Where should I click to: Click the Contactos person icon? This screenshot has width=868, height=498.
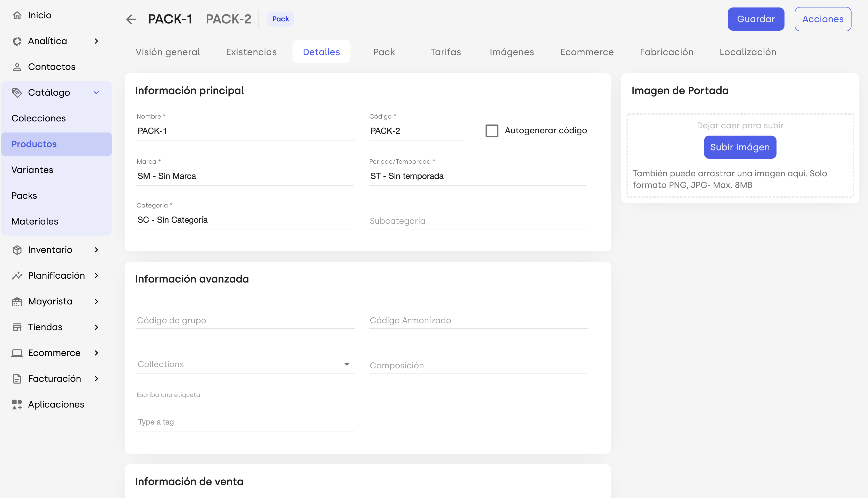17,67
